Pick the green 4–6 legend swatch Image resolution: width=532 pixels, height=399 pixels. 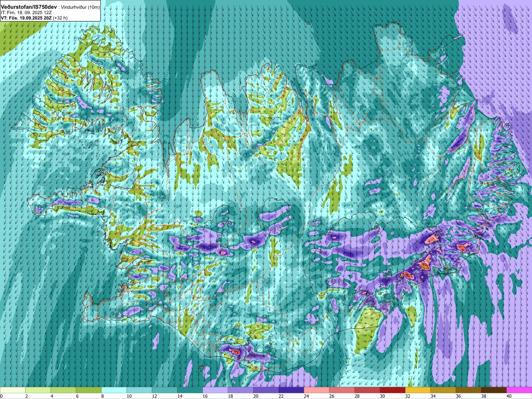[64, 390]
